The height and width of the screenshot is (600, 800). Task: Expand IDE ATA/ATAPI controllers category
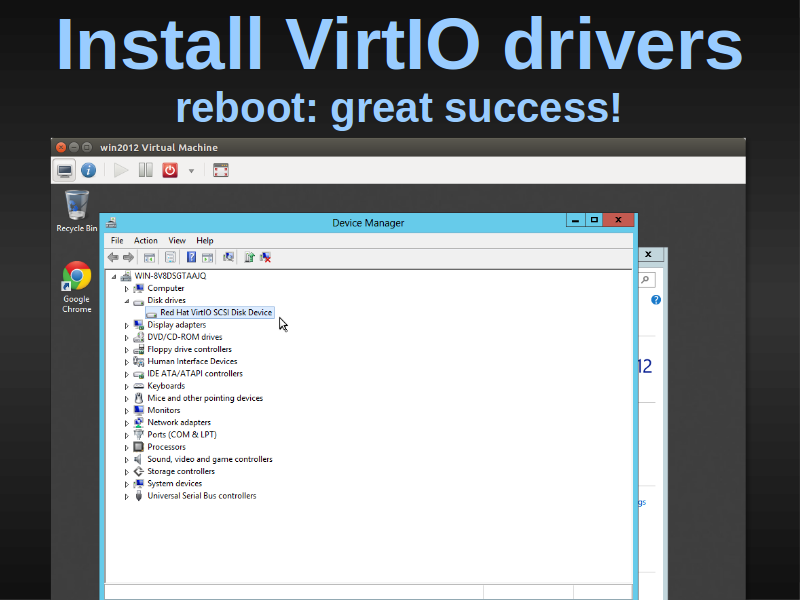pos(127,374)
